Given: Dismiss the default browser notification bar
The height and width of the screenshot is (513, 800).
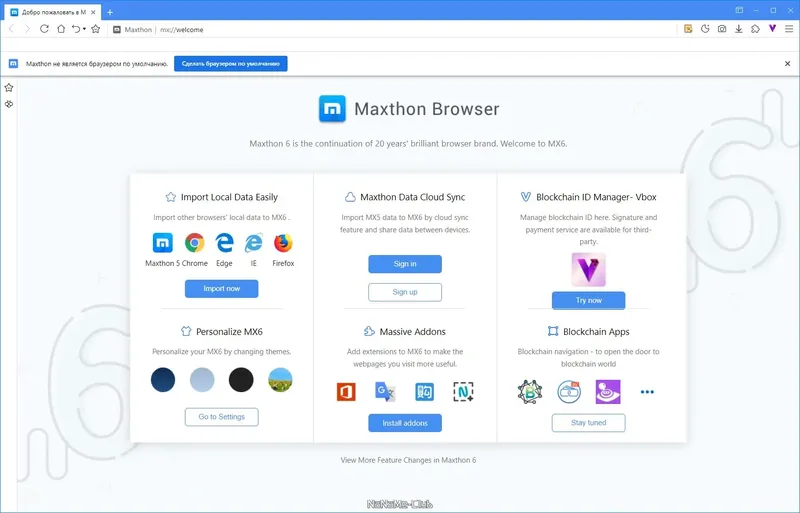Looking at the screenshot, I should tap(787, 64).
